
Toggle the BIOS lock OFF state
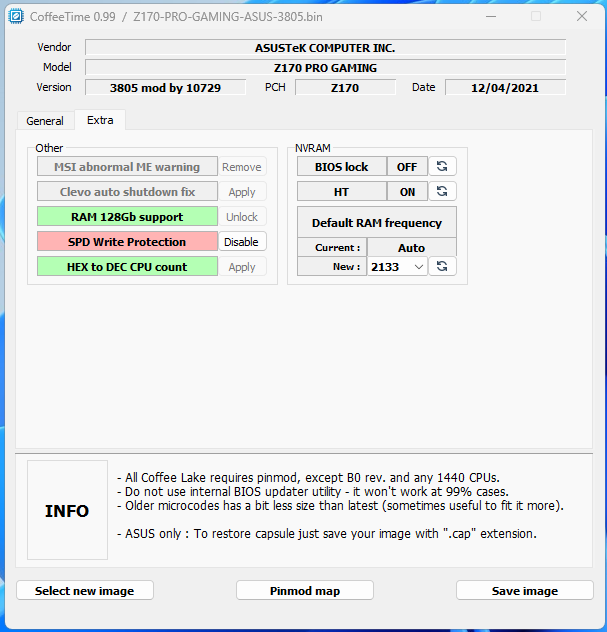click(407, 166)
